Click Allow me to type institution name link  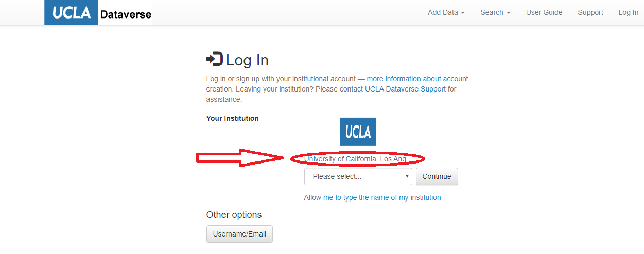pyautogui.click(x=372, y=197)
